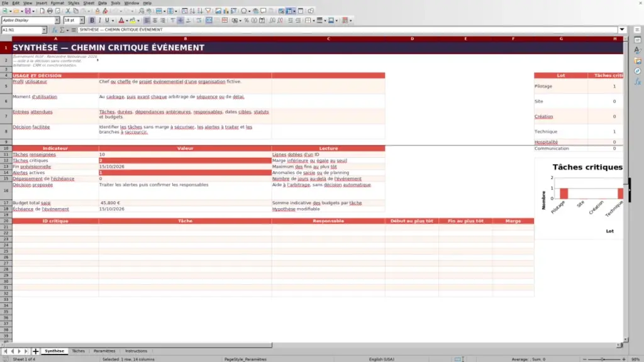Click the formula input field
Image resolution: width=644 pixels, height=362 pixels.
pyautogui.click(x=347, y=30)
